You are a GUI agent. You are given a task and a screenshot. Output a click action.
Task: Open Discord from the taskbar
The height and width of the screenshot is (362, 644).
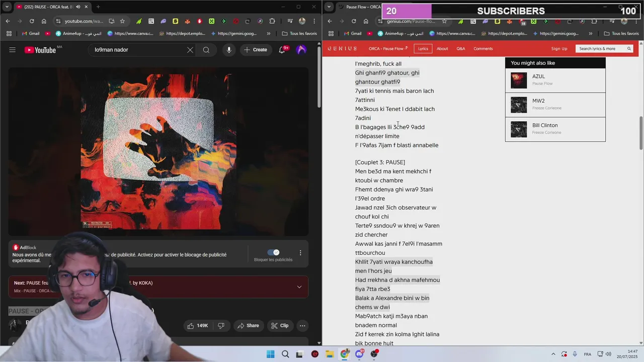pos(359,354)
